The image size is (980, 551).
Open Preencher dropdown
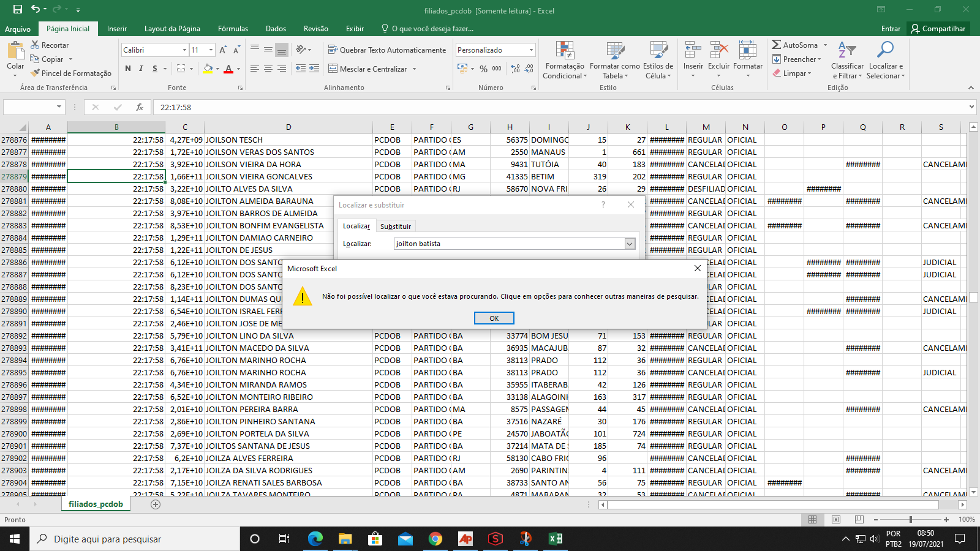click(797, 59)
